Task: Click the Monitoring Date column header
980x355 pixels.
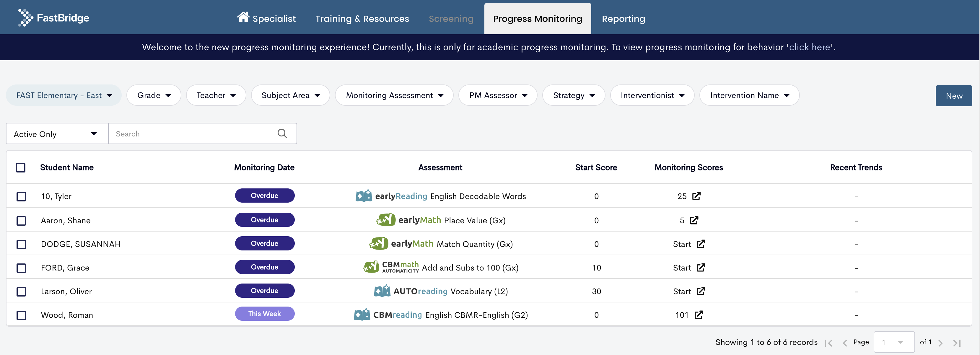Action: (x=264, y=167)
